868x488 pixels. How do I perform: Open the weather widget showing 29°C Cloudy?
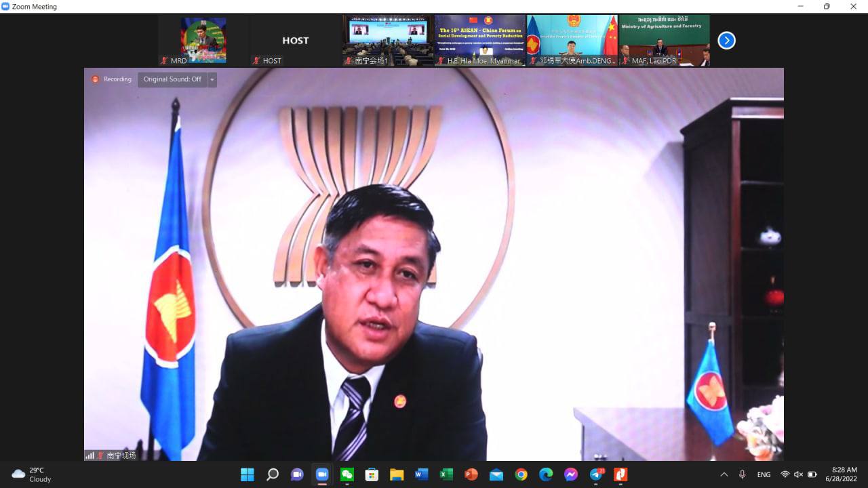[x=32, y=474]
